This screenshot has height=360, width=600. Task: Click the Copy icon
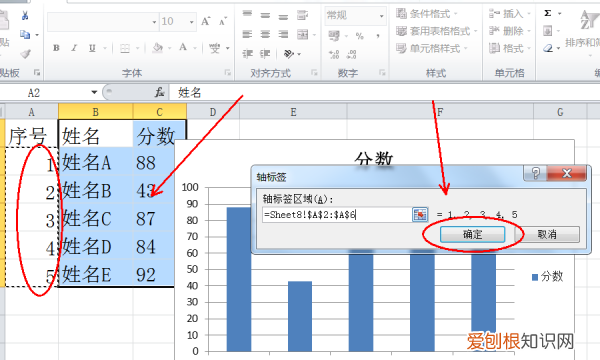pos(25,35)
